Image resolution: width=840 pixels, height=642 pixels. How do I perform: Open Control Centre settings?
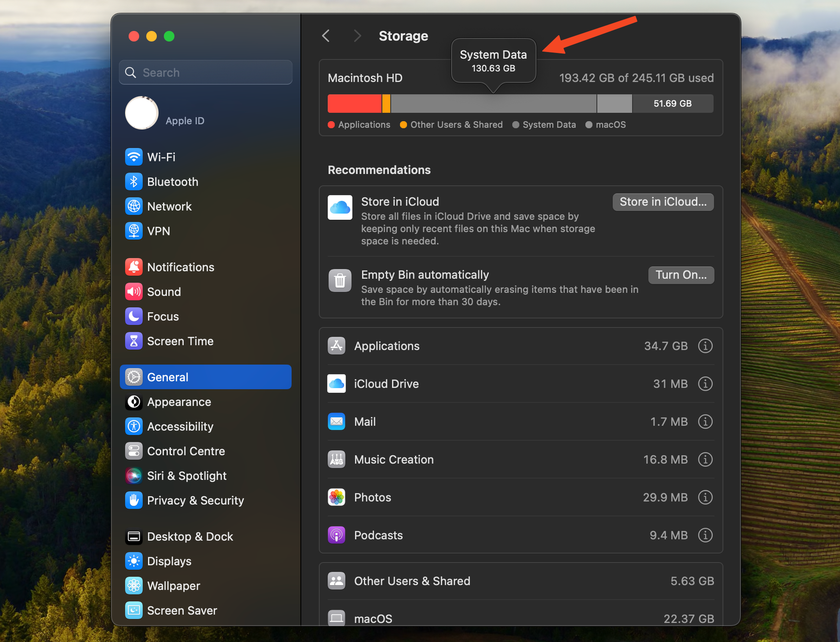point(185,451)
